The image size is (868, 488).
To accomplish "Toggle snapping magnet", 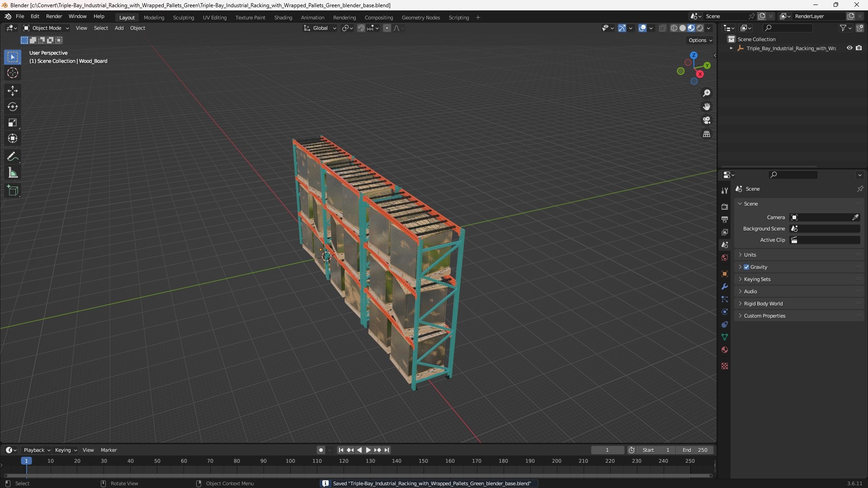I will point(361,28).
